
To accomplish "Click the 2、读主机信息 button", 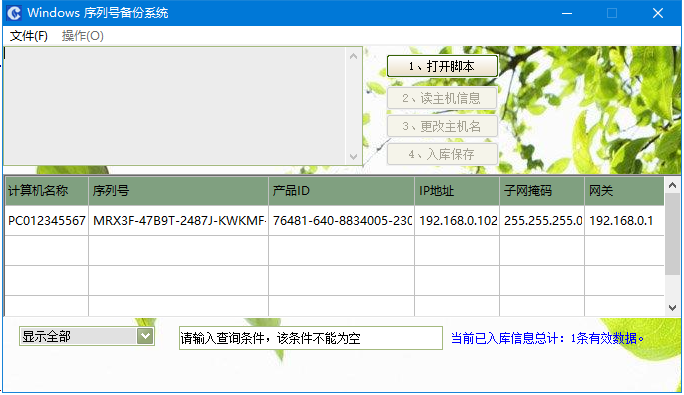I will [442, 98].
